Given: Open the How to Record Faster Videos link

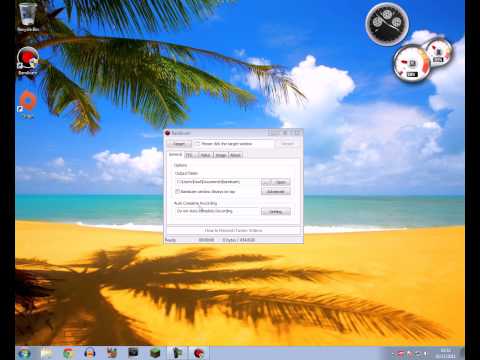Looking at the screenshot, I should (233, 231).
